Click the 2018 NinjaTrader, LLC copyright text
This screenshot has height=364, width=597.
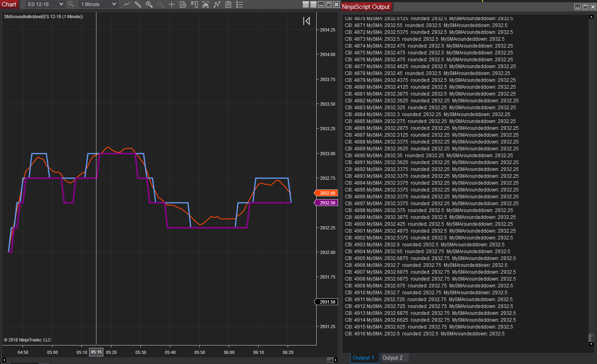[x=27, y=340]
